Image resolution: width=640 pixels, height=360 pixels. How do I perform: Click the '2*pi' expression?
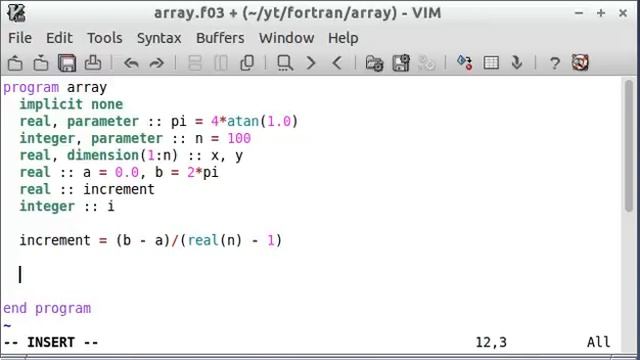(x=203, y=173)
